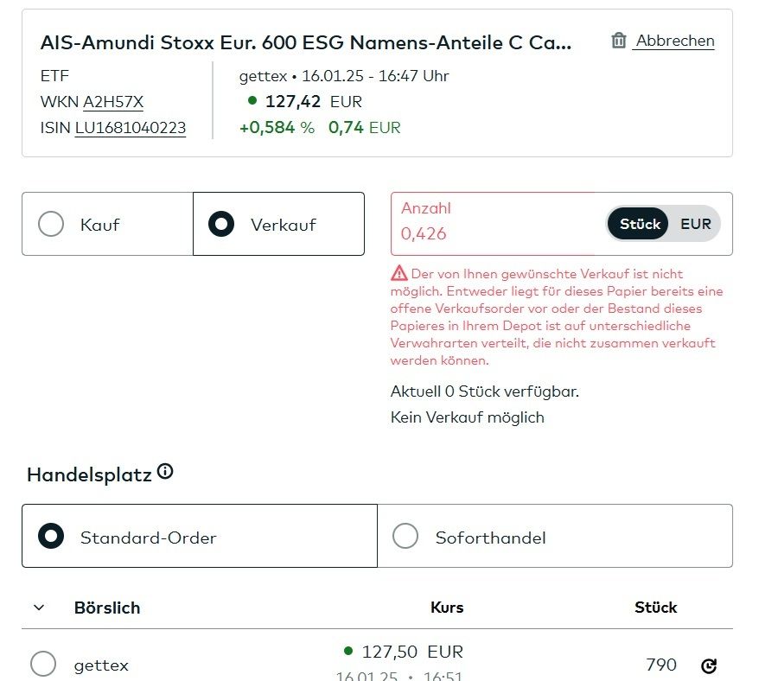
Task: Click the AIS-Amundi Stoxx ETF title
Action: point(306,43)
